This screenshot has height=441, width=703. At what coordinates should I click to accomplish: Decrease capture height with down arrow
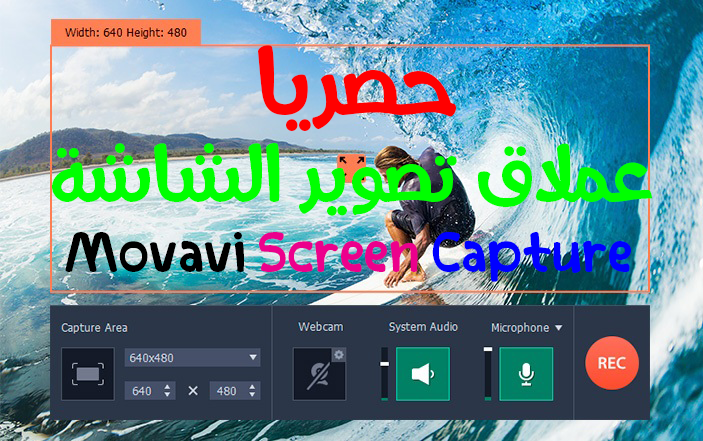coord(252,395)
